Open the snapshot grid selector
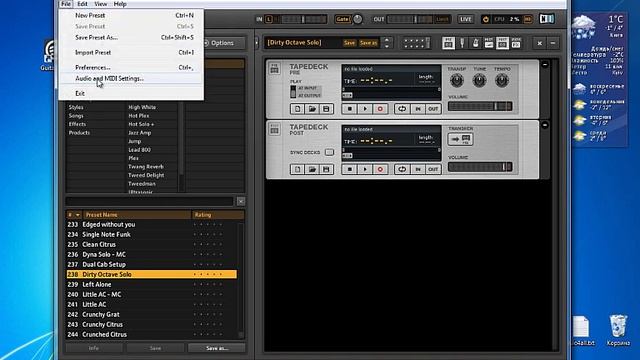Image resolution: width=640 pixels, height=360 pixels. [x=416, y=43]
